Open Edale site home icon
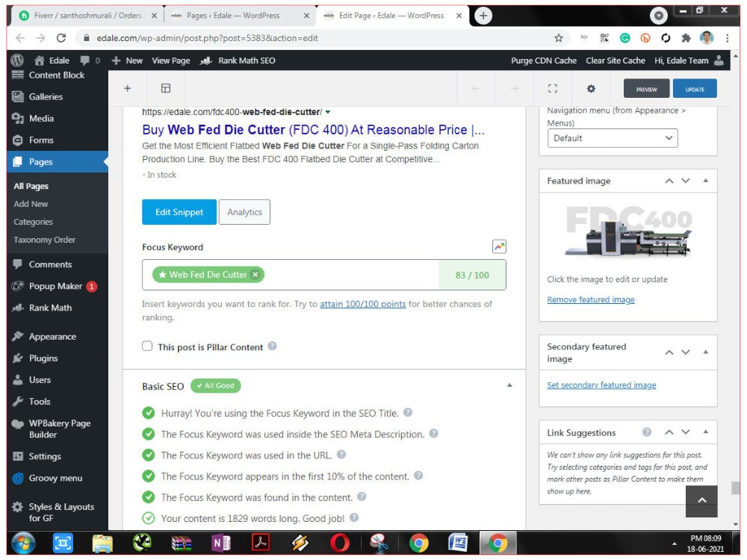The height and width of the screenshot is (560, 747). click(x=40, y=60)
